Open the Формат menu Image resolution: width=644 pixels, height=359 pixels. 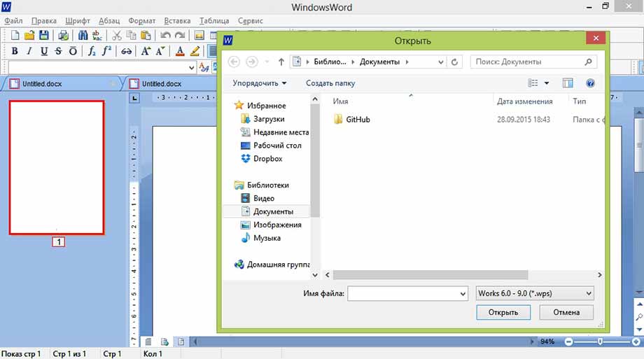(141, 20)
